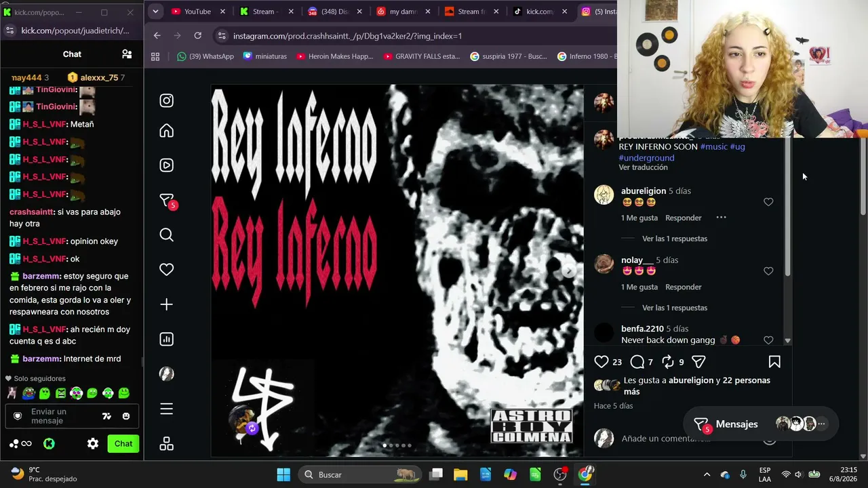Viewport: 868px width, 488px height.
Task: Share the post via paper plane
Action: [x=699, y=362]
